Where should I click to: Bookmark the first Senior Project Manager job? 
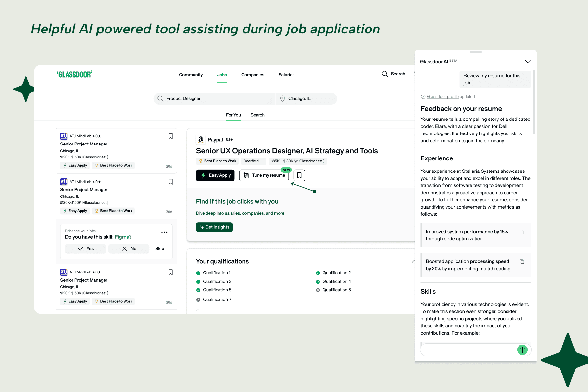pyautogui.click(x=170, y=136)
